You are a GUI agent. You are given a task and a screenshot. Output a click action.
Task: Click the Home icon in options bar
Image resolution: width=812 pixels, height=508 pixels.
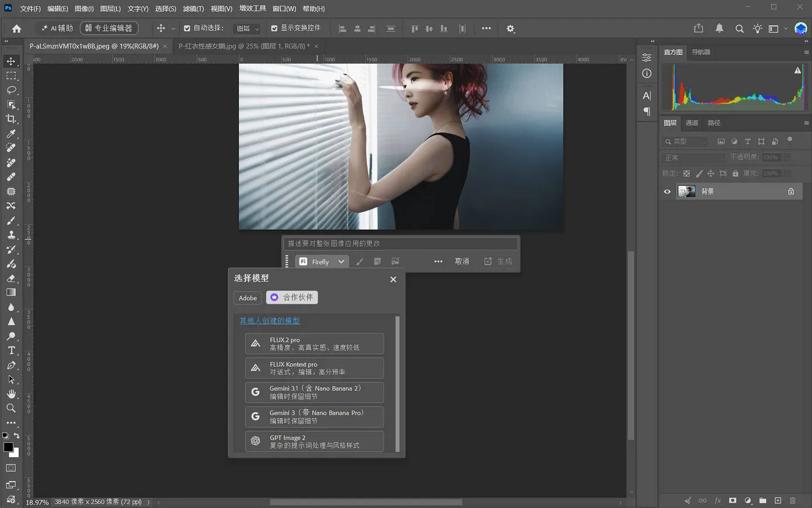pyautogui.click(x=16, y=29)
